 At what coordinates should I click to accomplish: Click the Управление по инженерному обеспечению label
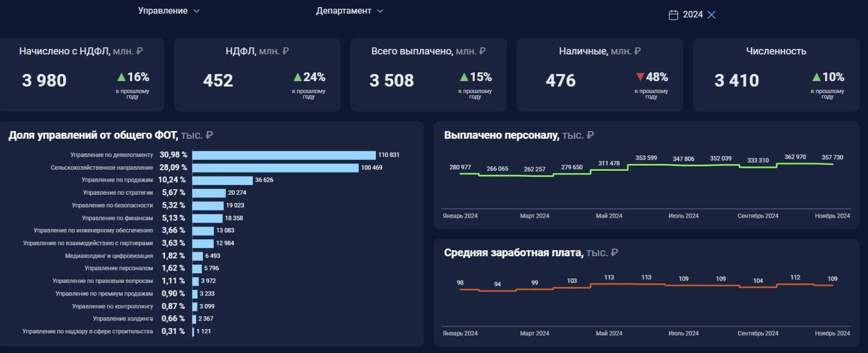[93, 231]
